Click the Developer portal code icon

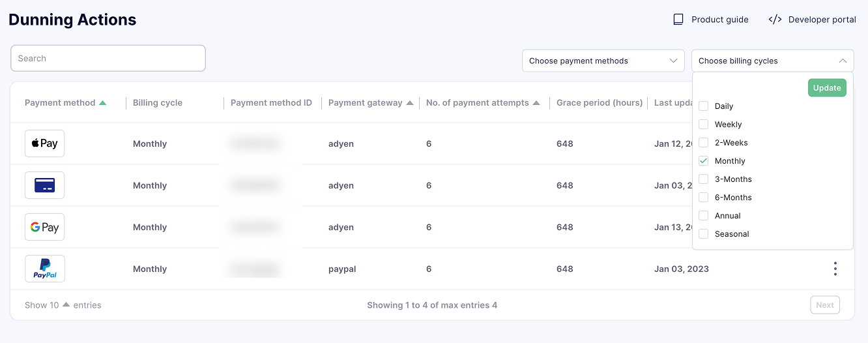[775, 20]
